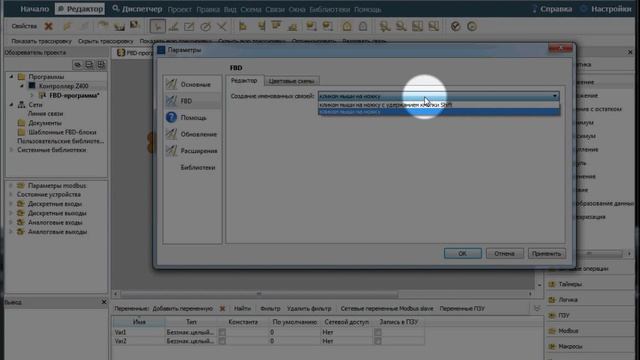The image size is (640, 360).
Task: Click the Применить button
Action: pos(547,253)
